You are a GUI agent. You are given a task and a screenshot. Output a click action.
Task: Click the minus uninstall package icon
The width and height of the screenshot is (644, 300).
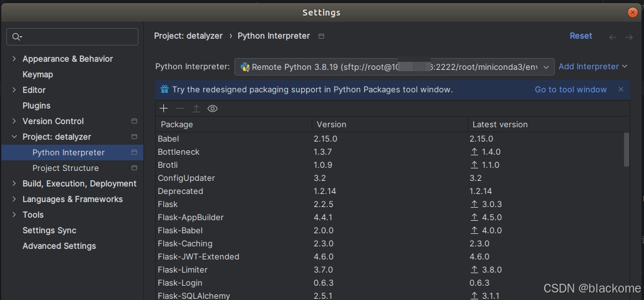(180, 109)
